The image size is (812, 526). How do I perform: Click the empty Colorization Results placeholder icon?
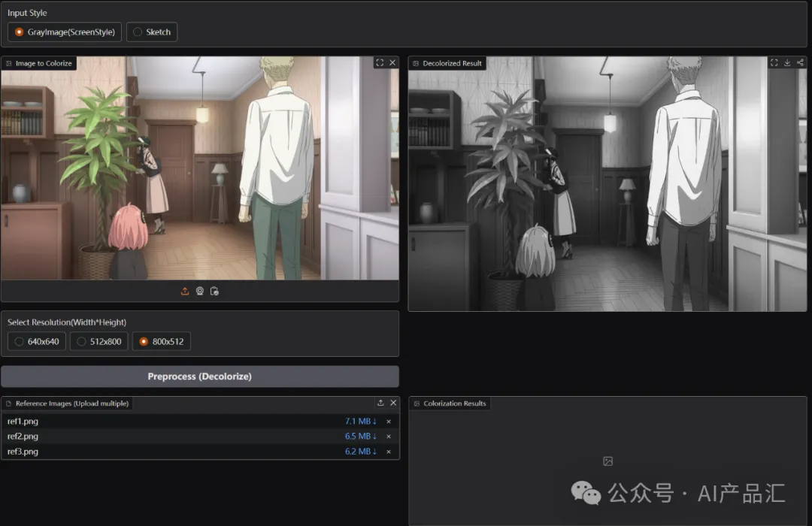608,461
